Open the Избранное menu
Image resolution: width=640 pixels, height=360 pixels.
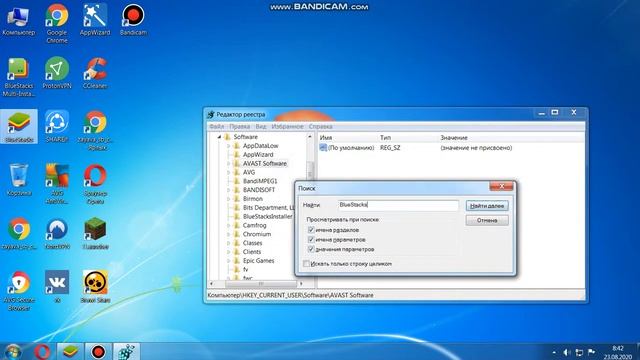point(287,127)
